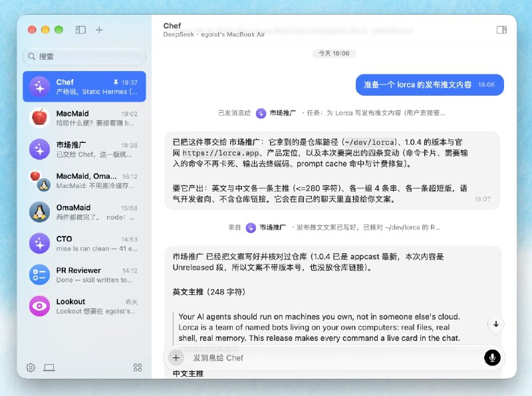The width and height of the screenshot is (532, 396).
Task: Open the grid apps icon
Action: coord(138,367)
